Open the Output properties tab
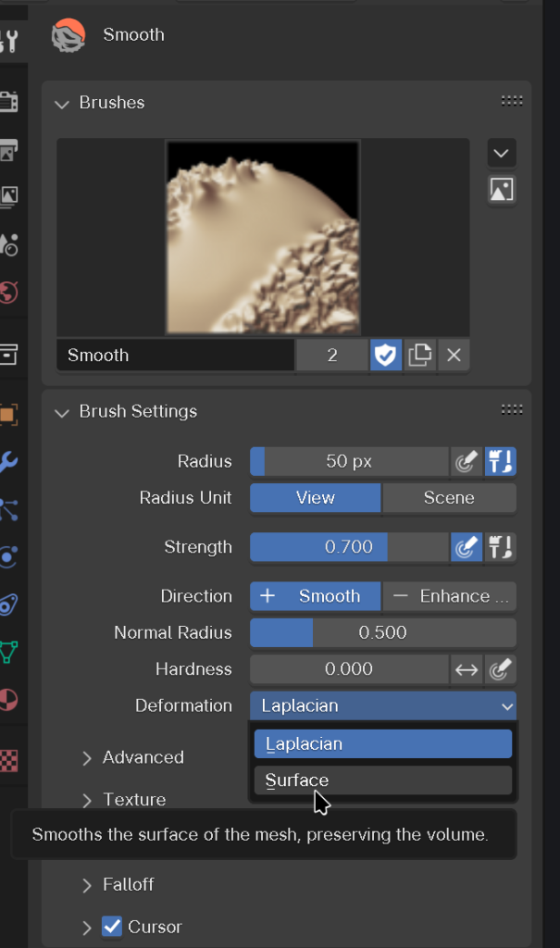 point(9,149)
